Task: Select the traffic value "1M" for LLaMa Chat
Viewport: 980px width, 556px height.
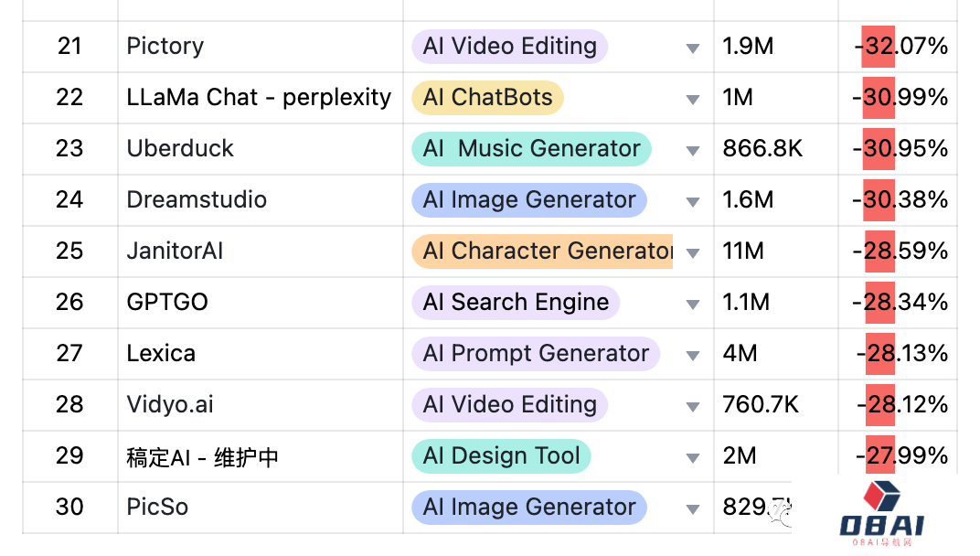Action: [738, 98]
